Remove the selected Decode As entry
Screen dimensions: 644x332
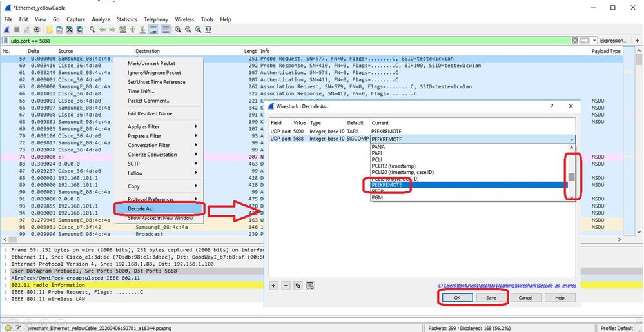286,285
